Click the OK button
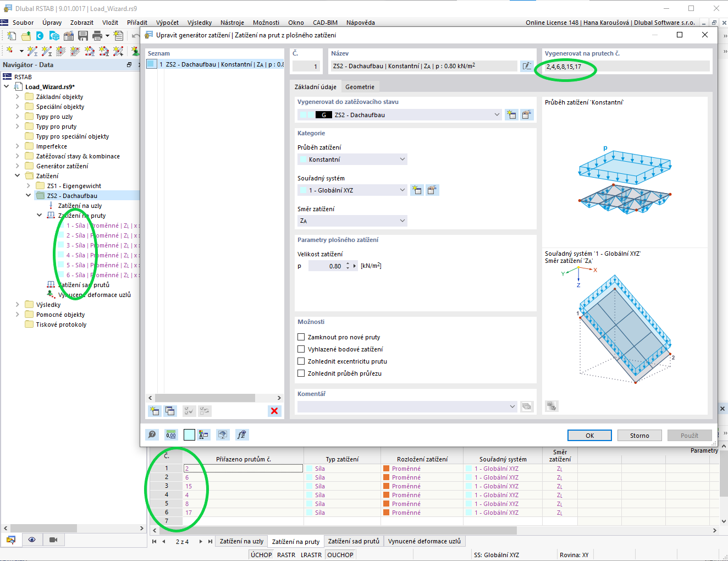The width and height of the screenshot is (728, 561). coord(589,436)
